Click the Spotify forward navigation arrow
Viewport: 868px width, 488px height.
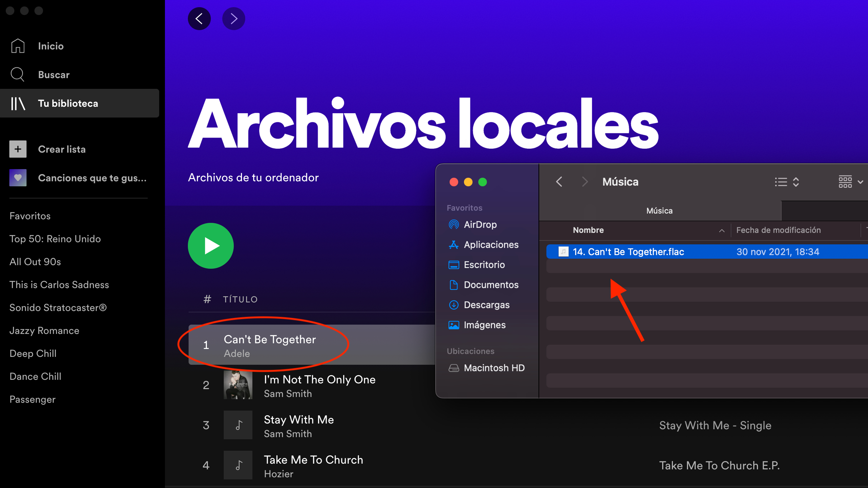coord(234,19)
